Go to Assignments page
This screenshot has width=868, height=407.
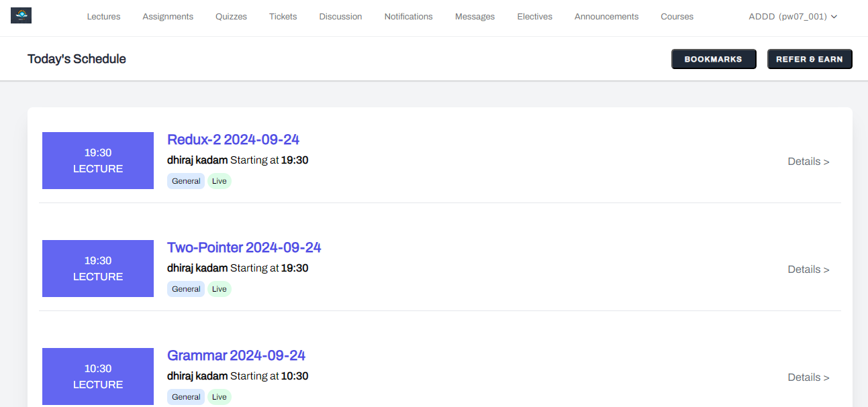pyautogui.click(x=168, y=17)
